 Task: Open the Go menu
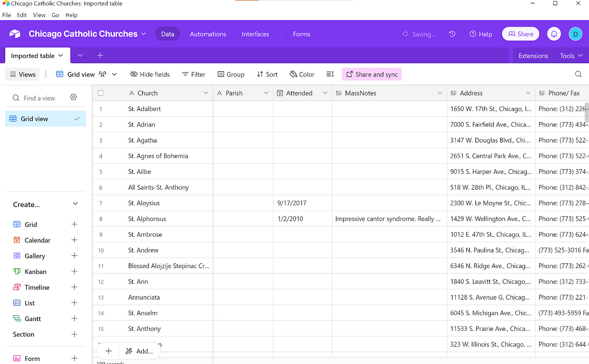click(x=55, y=15)
